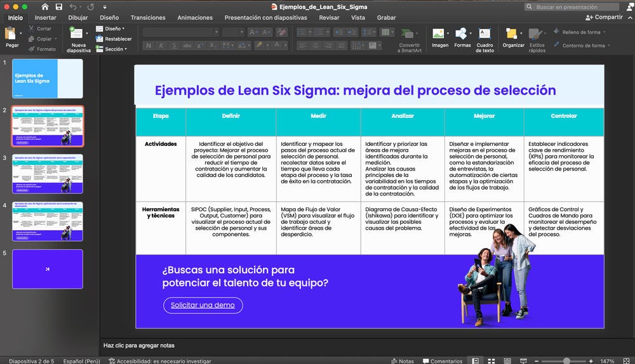Toggle italic (K) formatting

[161, 46]
